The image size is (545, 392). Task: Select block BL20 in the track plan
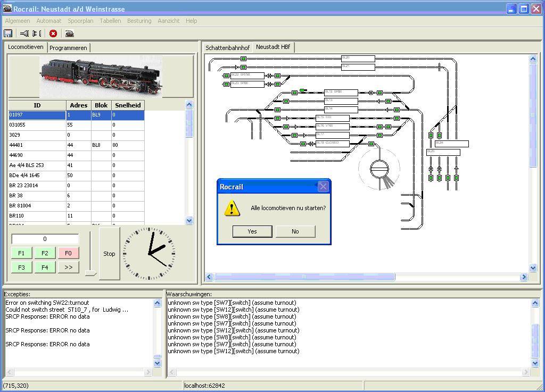(x=358, y=58)
